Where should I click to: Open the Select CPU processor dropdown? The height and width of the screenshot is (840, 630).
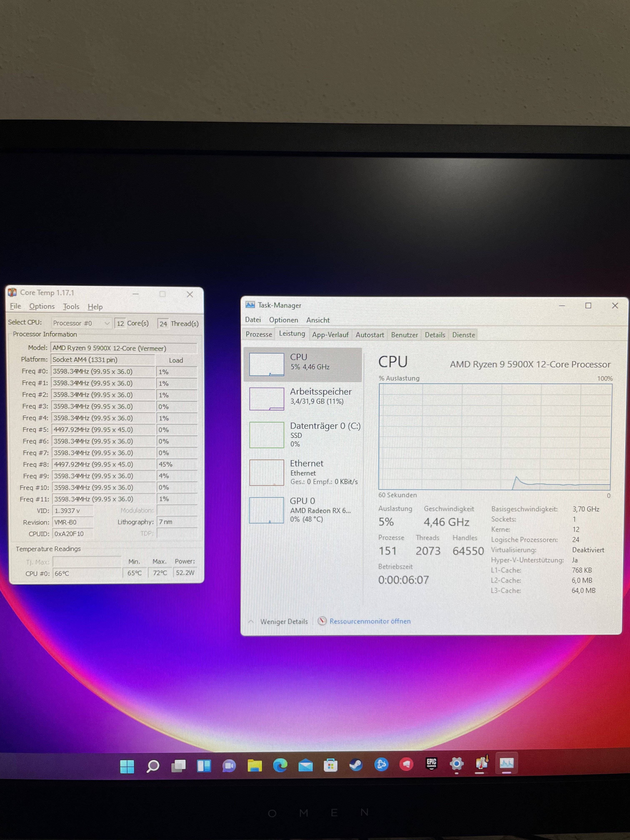[81, 323]
